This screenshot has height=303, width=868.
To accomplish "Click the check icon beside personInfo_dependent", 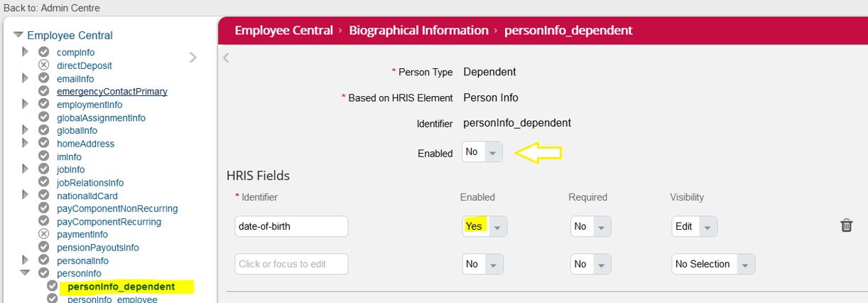I will click(53, 286).
